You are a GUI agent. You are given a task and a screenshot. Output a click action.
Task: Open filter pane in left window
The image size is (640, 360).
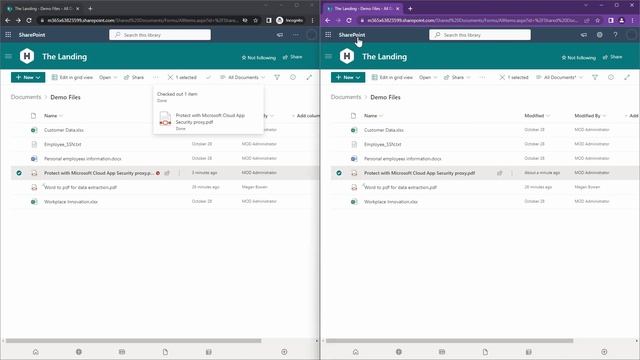pyautogui.click(x=277, y=77)
